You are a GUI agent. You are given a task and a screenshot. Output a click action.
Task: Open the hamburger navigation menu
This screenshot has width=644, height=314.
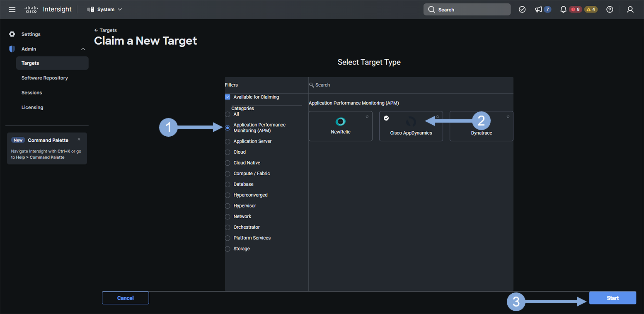tap(12, 9)
